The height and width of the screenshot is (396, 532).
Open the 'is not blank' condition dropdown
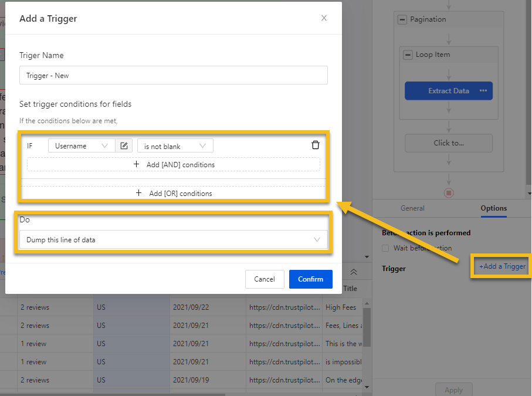(175, 146)
